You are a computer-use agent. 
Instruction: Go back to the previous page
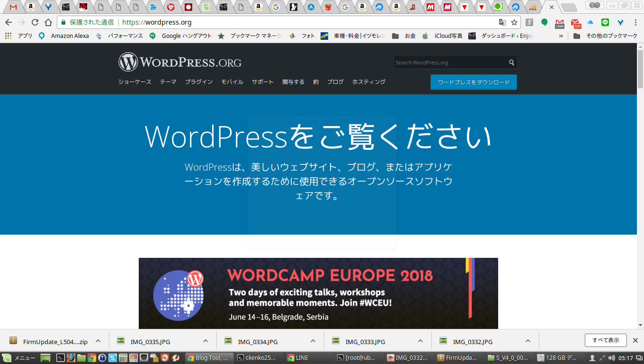coord(9,22)
